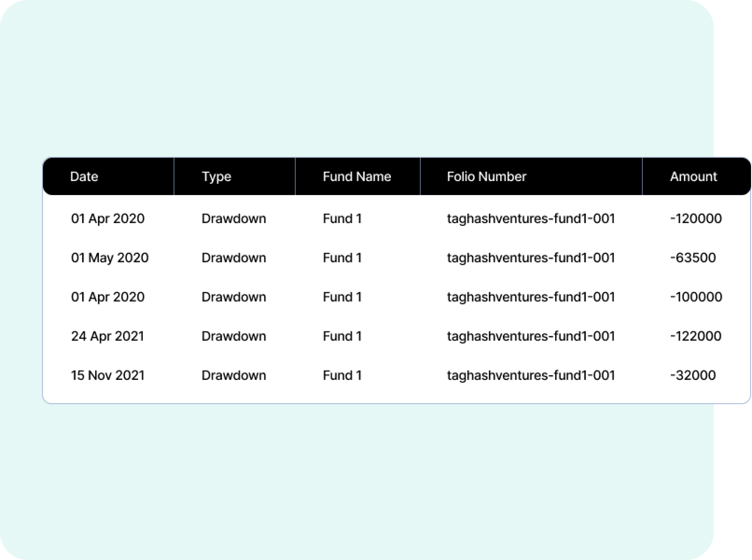Click the 01 May 2020 date cell
The height and width of the screenshot is (560, 752).
coord(109,258)
